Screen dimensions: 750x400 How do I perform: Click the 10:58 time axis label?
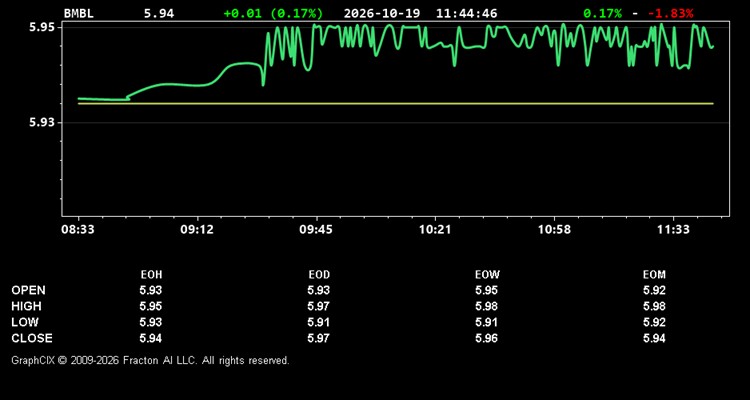(554, 229)
